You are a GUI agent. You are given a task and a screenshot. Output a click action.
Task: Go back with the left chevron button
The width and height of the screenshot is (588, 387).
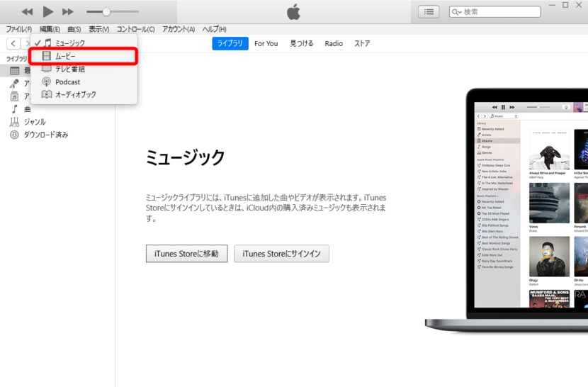coord(13,43)
